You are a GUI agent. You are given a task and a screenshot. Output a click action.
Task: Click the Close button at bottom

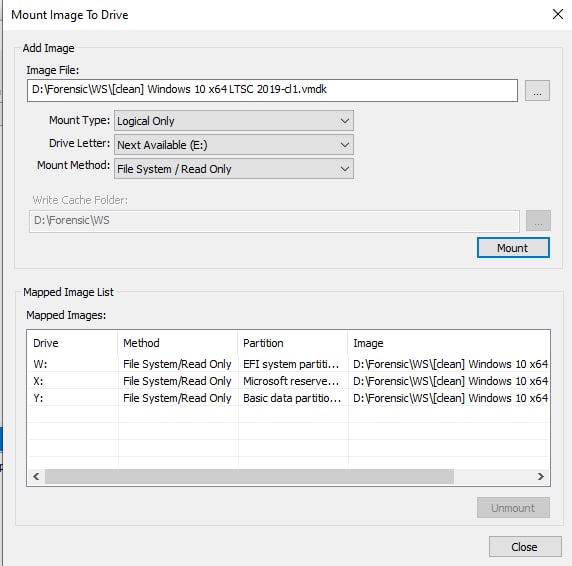(x=525, y=547)
